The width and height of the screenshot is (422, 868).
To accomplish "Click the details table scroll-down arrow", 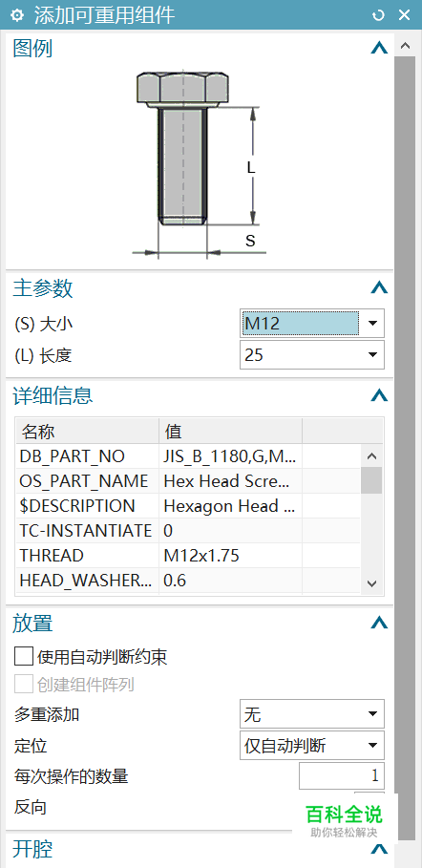I will 371,583.
